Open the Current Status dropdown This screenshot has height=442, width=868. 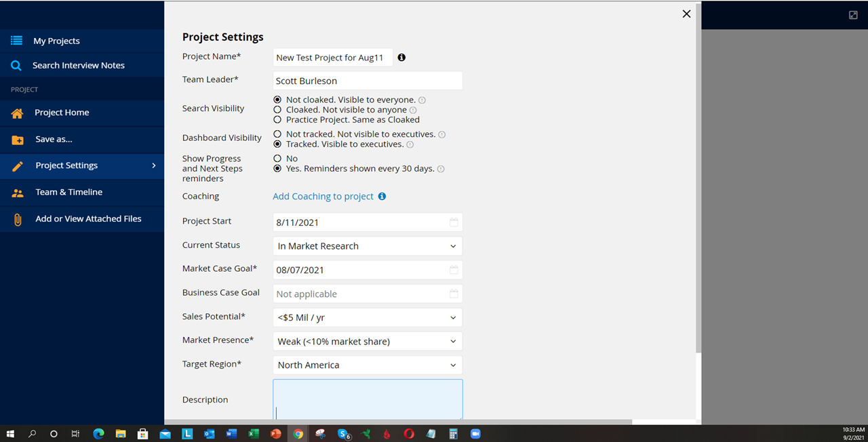point(368,246)
